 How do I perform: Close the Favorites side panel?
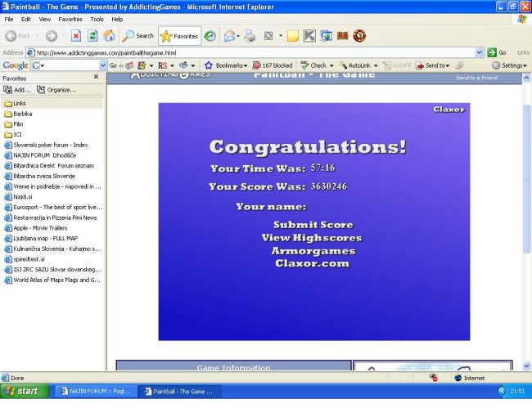click(x=96, y=77)
